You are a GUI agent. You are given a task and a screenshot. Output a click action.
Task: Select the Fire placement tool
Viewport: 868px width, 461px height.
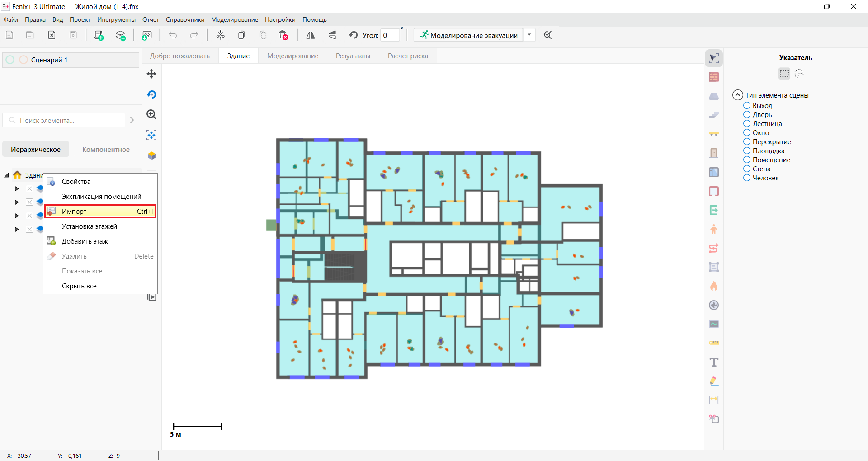[x=714, y=286]
